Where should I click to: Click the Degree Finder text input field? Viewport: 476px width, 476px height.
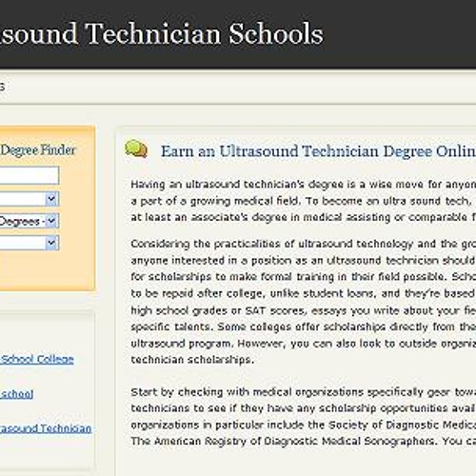(30, 175)
